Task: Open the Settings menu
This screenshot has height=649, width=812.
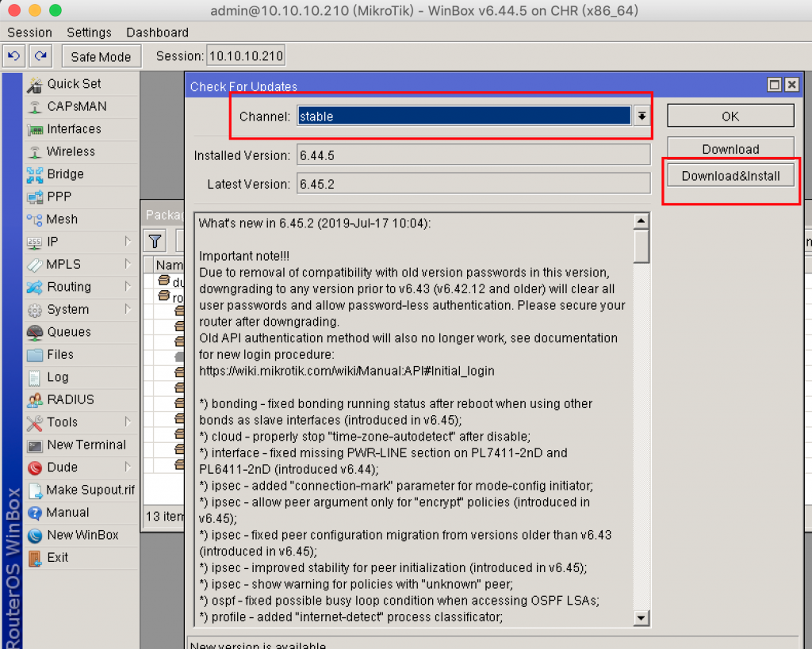Action: point(89,32)
